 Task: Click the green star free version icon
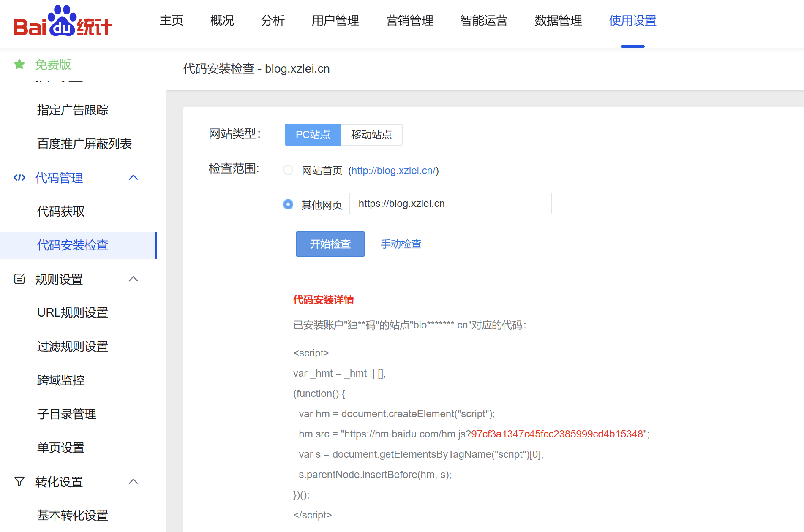(x=19, y=64)
